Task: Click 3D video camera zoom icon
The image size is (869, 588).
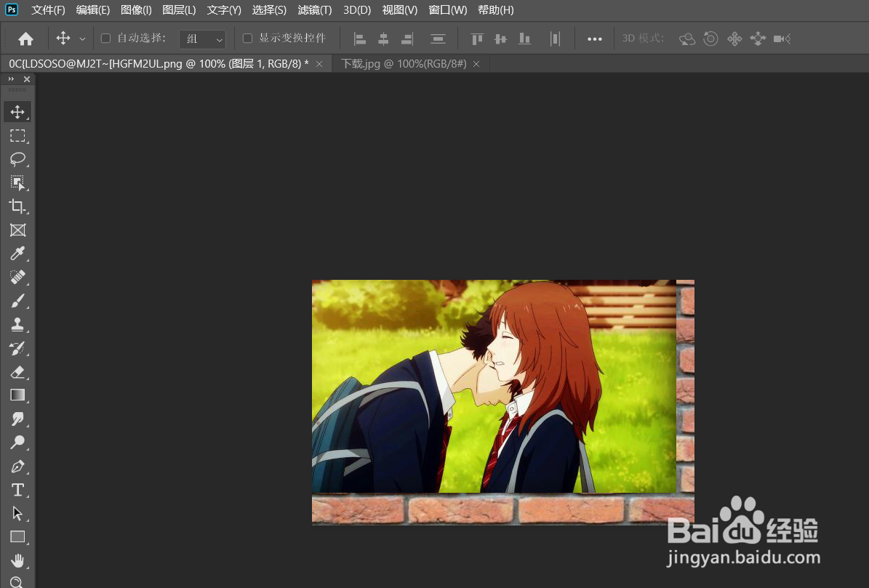Action: click(x=782, y=39)
